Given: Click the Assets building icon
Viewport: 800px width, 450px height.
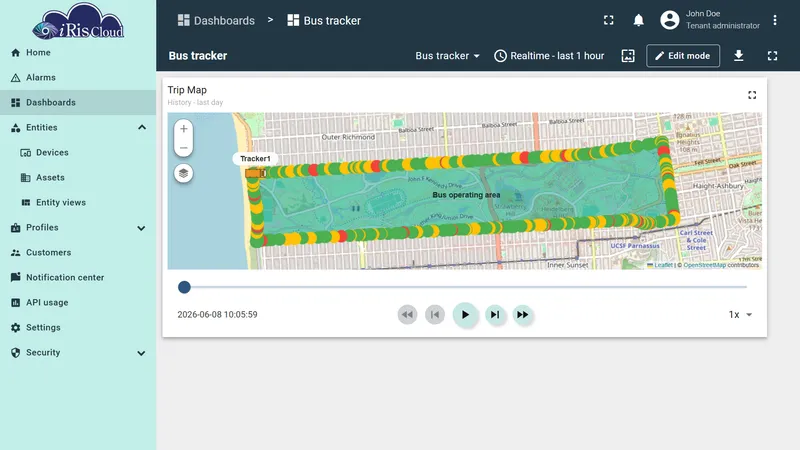Looking at the screenshot, I should [26, 178].
